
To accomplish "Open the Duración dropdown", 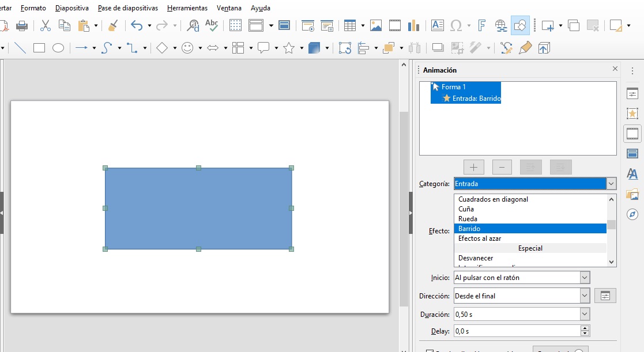I will [585, 314].
